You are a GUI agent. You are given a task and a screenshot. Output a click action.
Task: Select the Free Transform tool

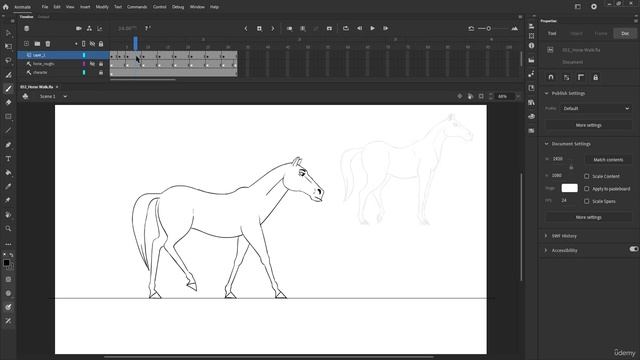(x=8, y=47)
